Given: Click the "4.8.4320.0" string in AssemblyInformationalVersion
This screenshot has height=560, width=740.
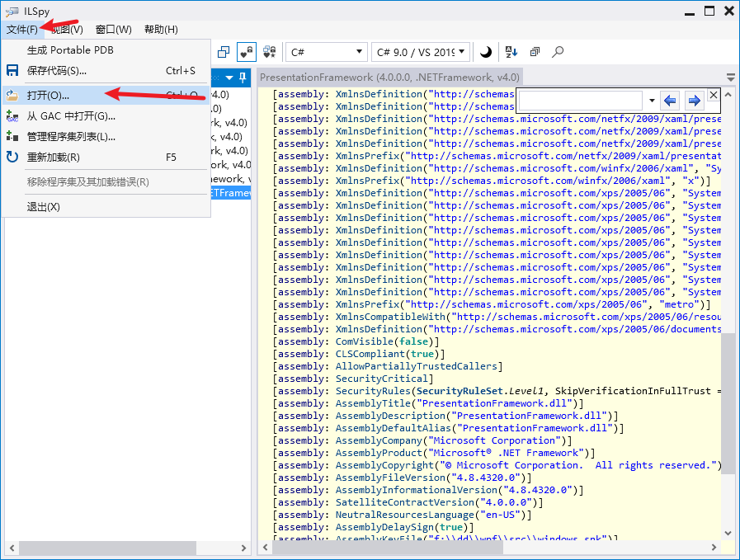Looking at the screenshot, I should (538, 490).
